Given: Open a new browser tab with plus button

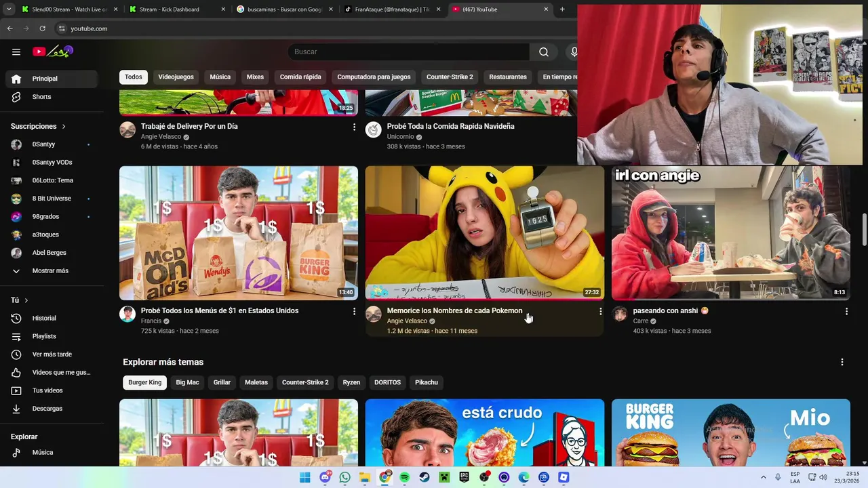Looking at the screenshot, I should click(562, 9).
